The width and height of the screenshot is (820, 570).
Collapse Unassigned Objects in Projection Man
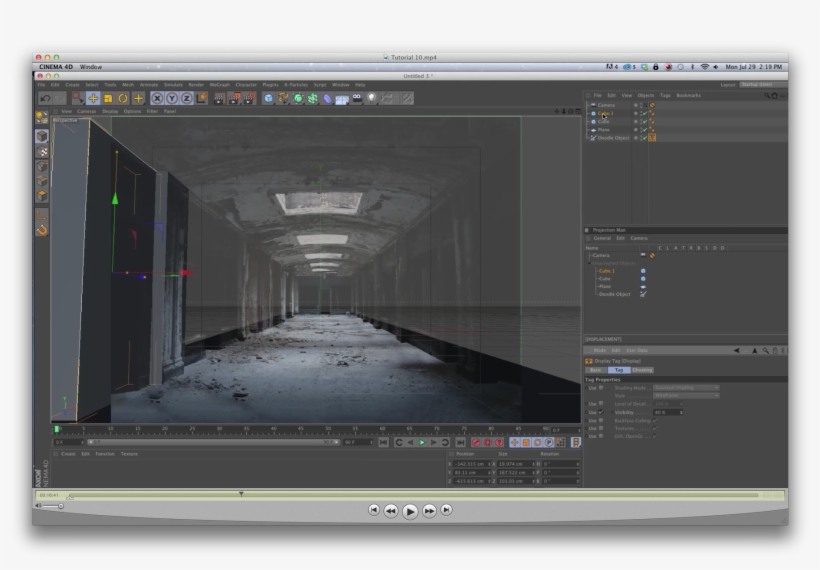[x=589, y=263]
